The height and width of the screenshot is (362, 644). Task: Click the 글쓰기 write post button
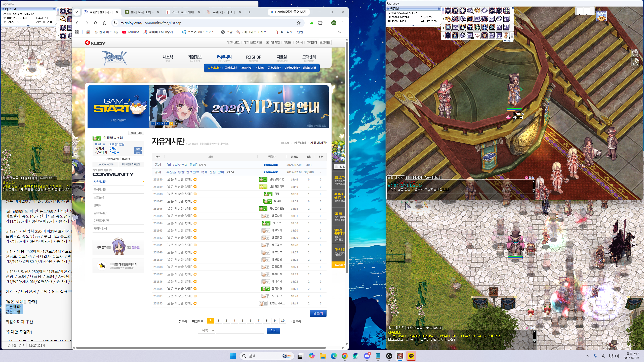point(318,313)
